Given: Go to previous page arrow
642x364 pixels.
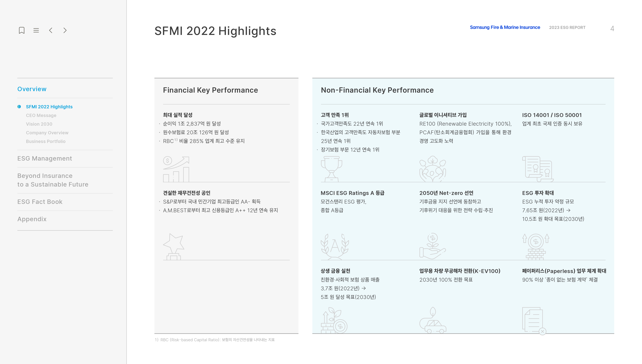Looking at the screenshot, I should point(51,31).
